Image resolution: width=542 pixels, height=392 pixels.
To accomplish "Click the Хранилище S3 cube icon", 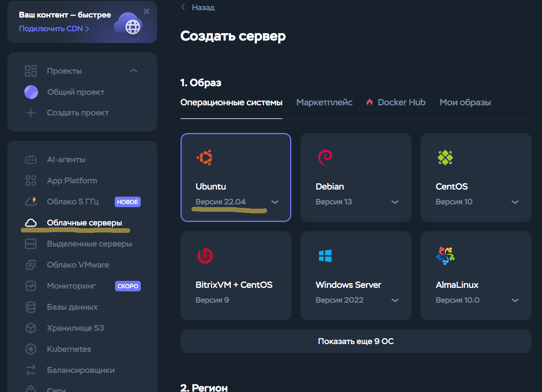I will tap(31, 328).
